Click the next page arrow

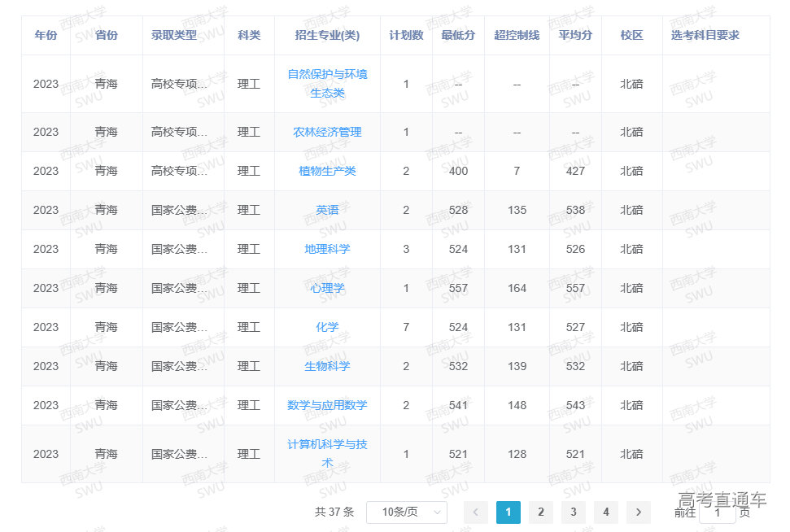pos(639,512)
